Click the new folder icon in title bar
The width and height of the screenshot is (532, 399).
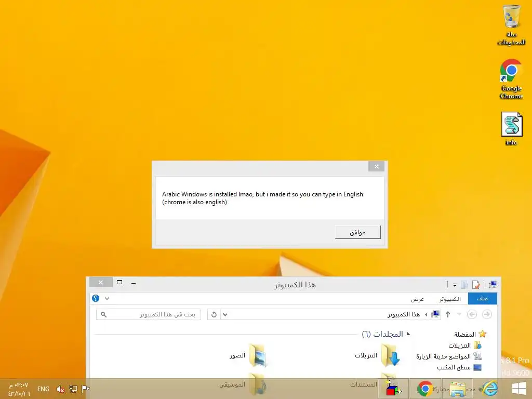pyautogui.click(x=464, y=285)
